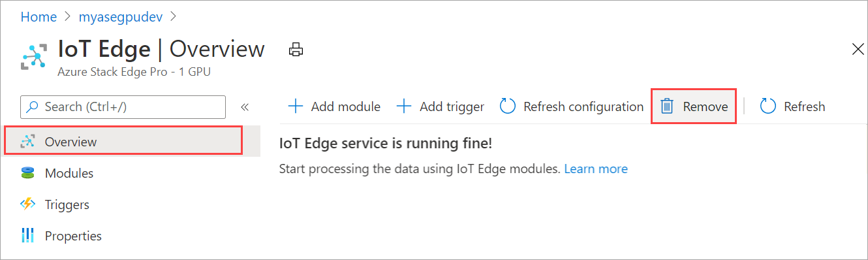Click the Refresh configuration circular arrow icon
Image resolution: width=868 pixels, height=260 pixels.
tap(508, 106)
